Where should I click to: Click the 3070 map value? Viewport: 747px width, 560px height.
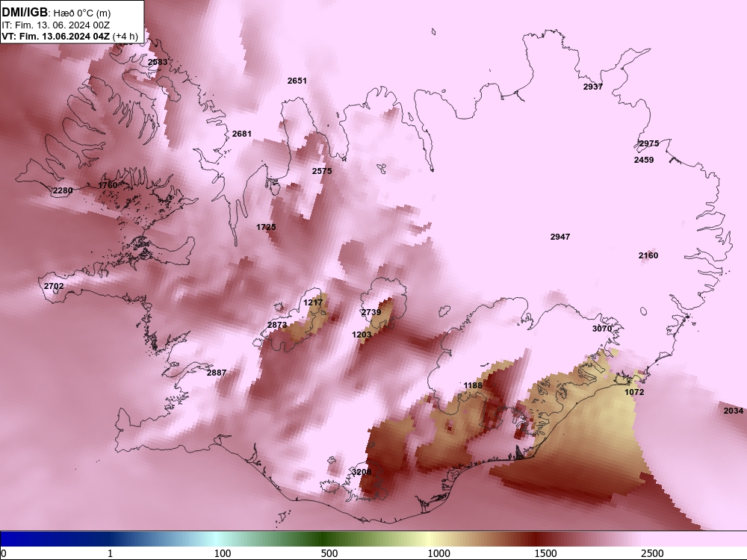tap(602, 329)
